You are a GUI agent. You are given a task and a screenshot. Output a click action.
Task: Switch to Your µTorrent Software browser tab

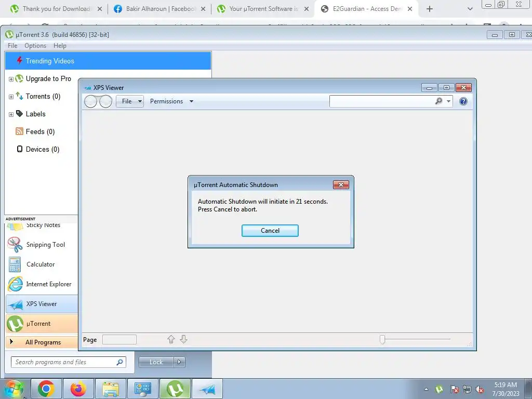pyautogui.click(x=263, y=9)
